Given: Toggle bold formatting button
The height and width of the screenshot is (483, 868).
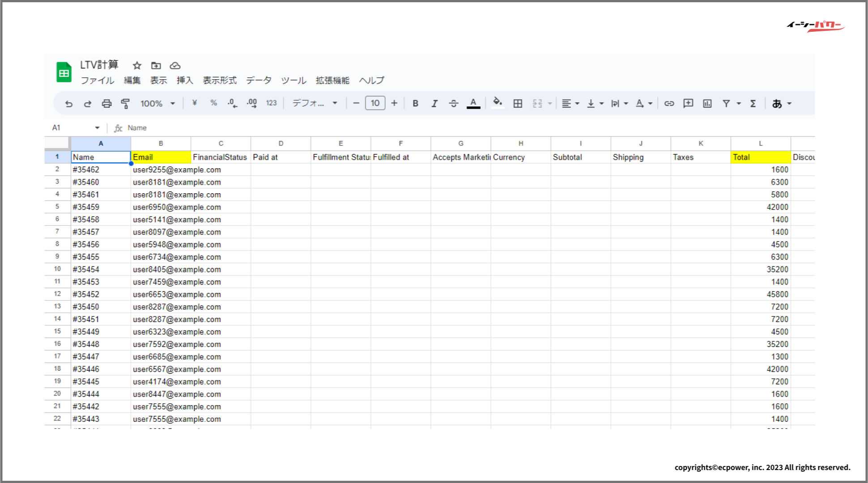Looking at the screenshot, I should tap(415, 104).
